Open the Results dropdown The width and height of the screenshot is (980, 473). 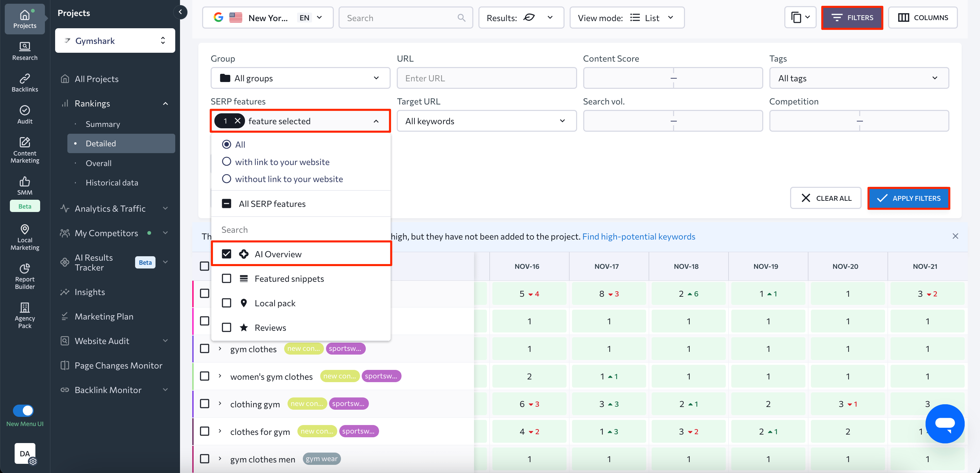pyautogui.click(x=521, y=17)
